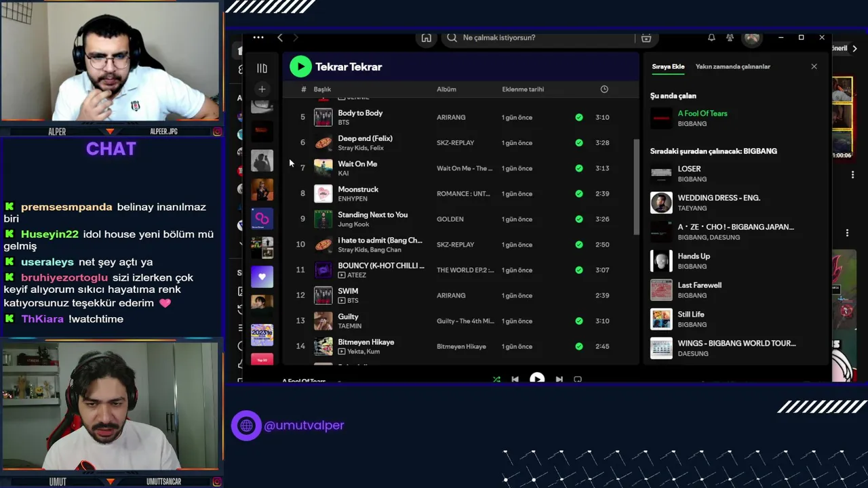The width and height of the screenshot is (868, 488).
Task: Toggle saved checkmark for Wait On Me
Action: click(x=578, y=168)
